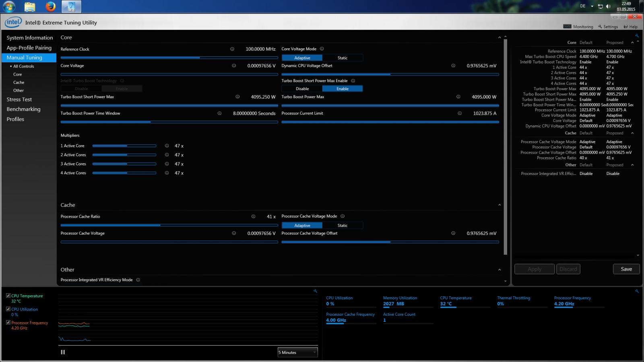This screenshot has height=362, width=644.
Task: Click the Save button
Action: pos(626,269)
